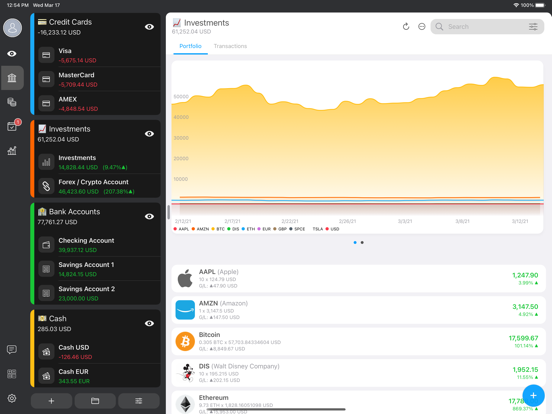
Task: Select Savings Account 1
Action: click(x=98, y=269)
